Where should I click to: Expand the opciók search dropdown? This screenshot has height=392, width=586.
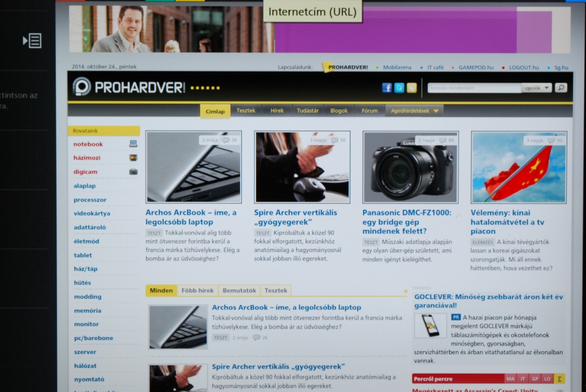point(537,88)
